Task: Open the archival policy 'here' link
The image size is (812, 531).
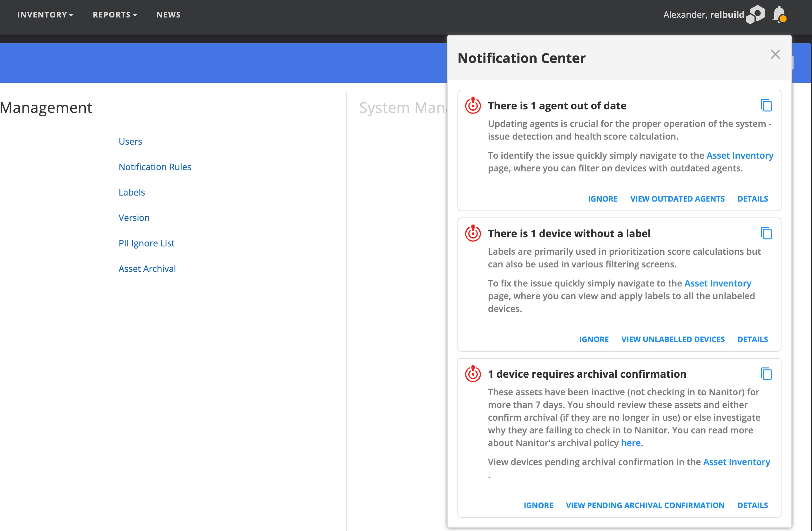Action: [x=631, y=443]
